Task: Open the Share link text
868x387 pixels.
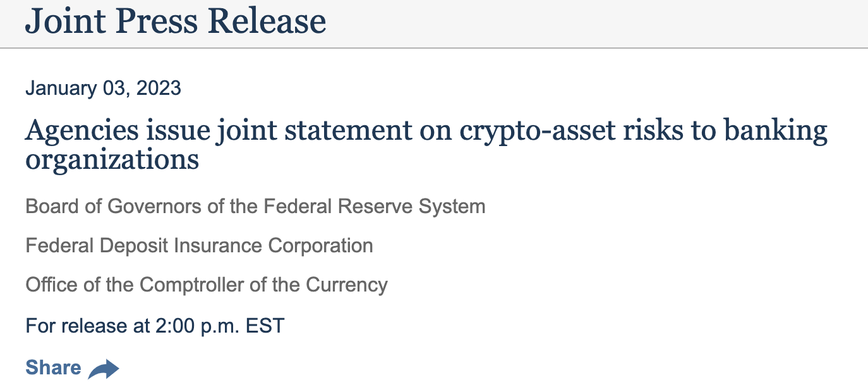Action: 53,368
